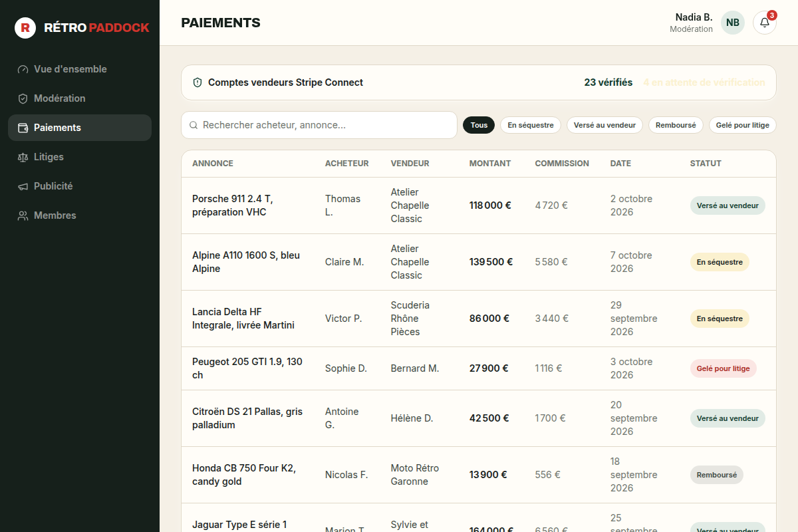Filter by Gelé pour litige chip
The height and width of the screenshot is (532, 798).
743,125
